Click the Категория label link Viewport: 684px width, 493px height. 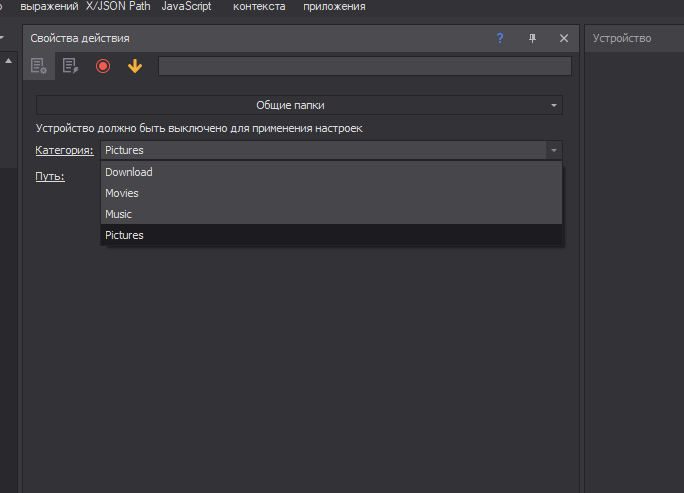pos(65,150)
